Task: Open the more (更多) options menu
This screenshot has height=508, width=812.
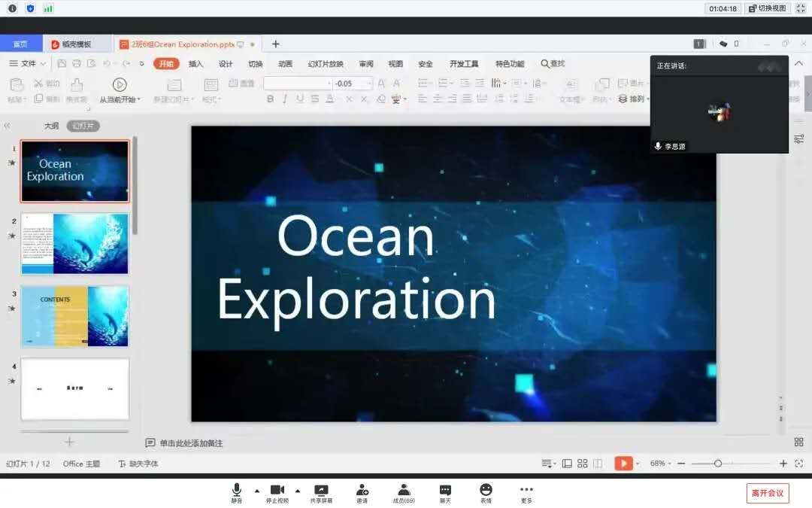Action: coord(526,492)
